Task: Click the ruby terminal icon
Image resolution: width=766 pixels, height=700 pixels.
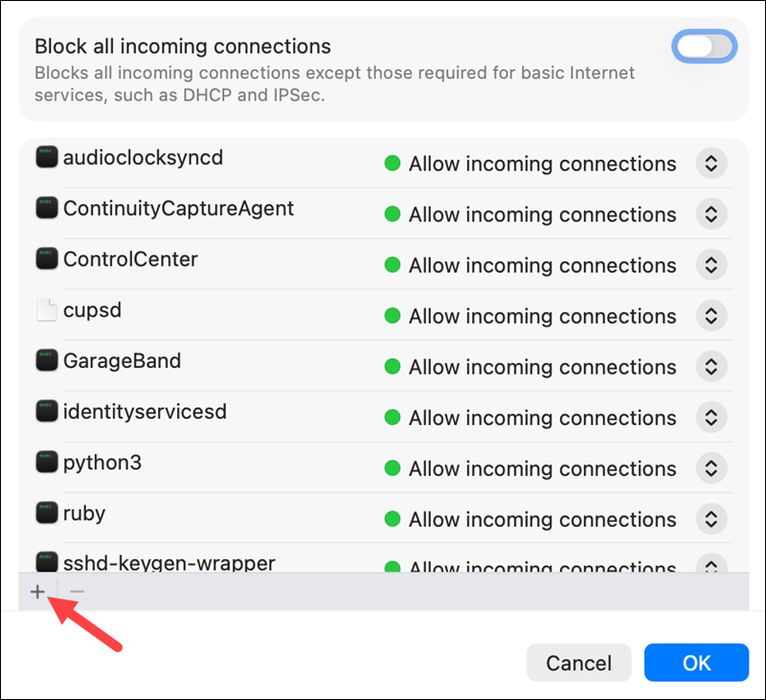Action: (46, 512)
